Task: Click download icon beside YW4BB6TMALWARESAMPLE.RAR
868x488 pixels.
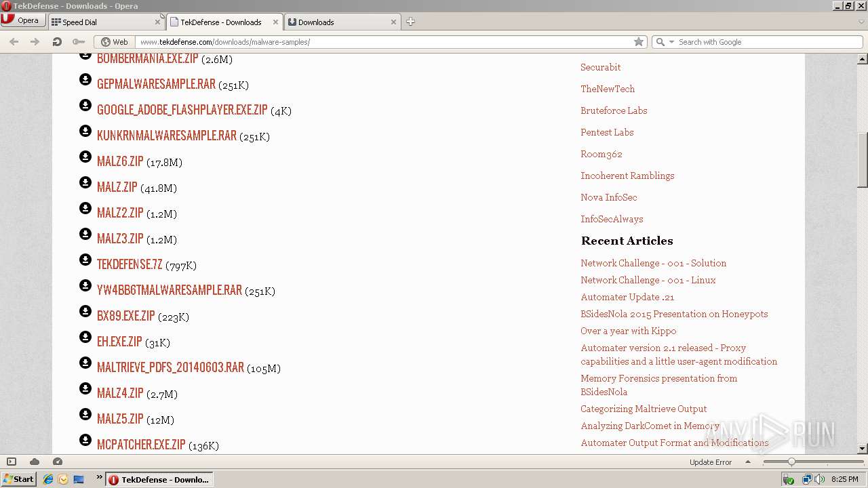Action: [85, 285]
